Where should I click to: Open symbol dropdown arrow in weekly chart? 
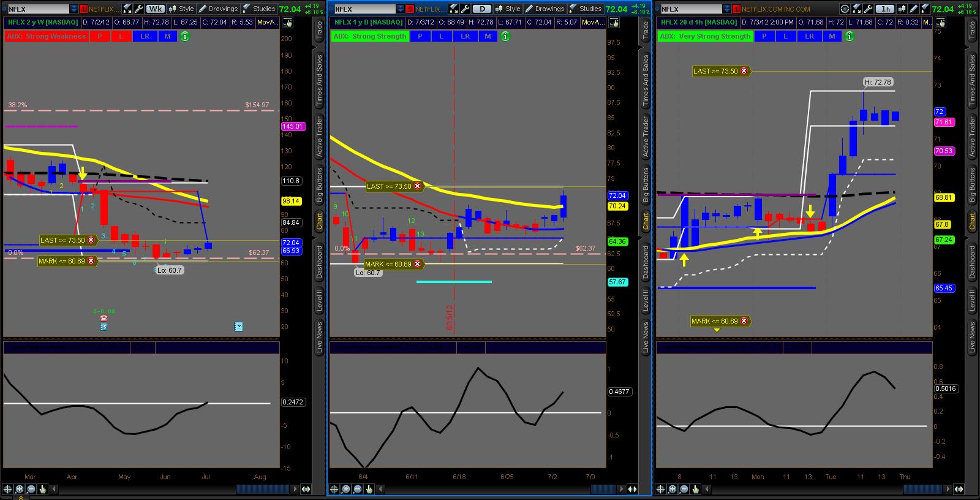(73, 9)
